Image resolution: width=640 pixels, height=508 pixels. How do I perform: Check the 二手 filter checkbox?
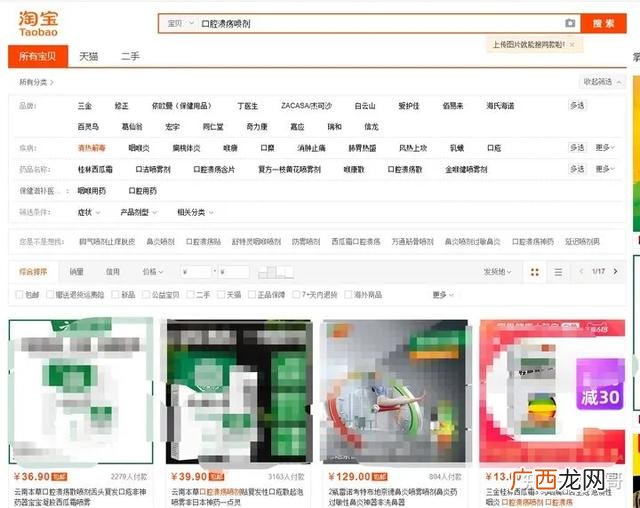pyautogui.click(x=190, y=294)
